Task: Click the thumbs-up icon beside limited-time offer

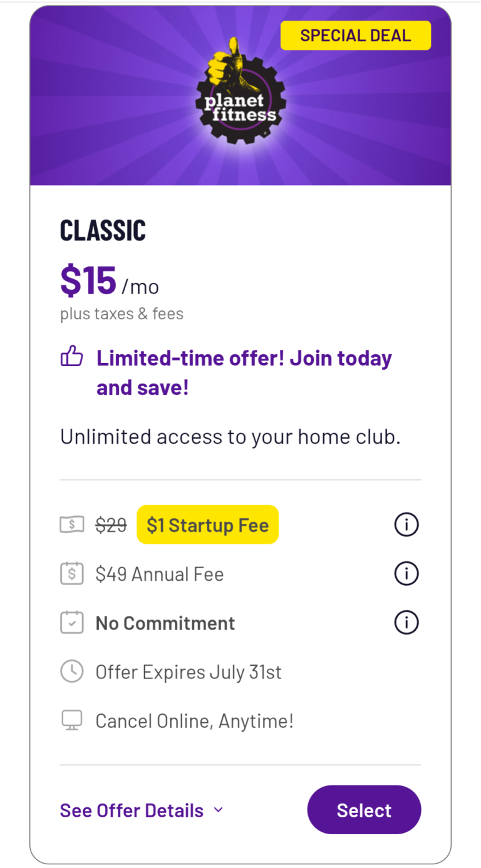Action: click(x=72, y=358)
